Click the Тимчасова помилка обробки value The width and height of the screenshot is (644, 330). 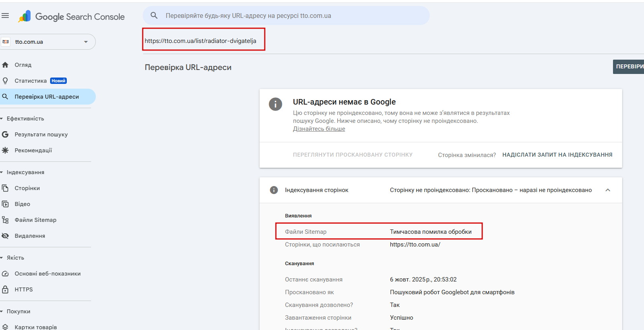(431, 232)
